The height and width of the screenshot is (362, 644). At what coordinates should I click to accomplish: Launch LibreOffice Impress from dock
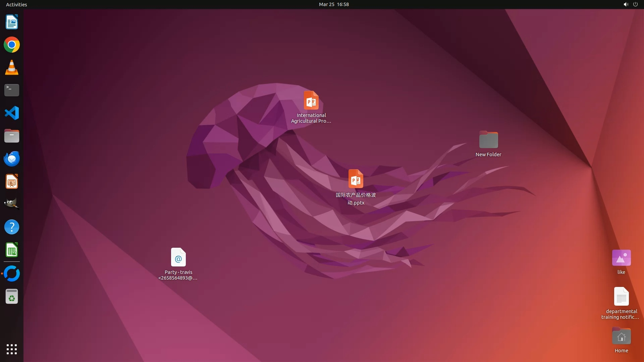click(x=12, y=182)
